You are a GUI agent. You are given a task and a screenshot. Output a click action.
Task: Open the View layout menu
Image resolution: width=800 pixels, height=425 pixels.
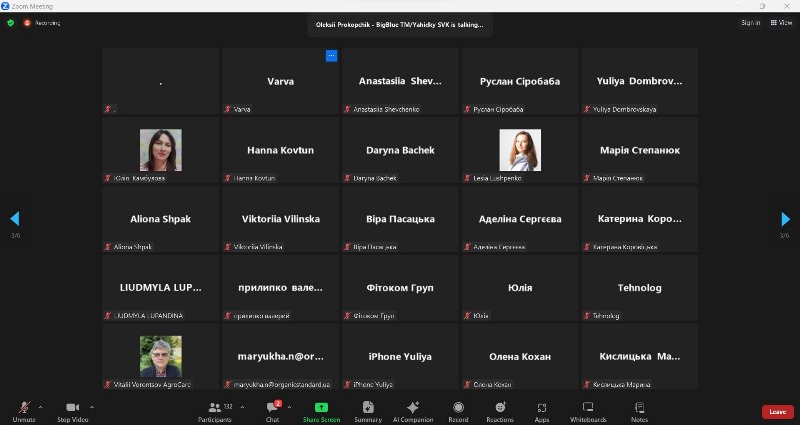(x=779, y=22)
